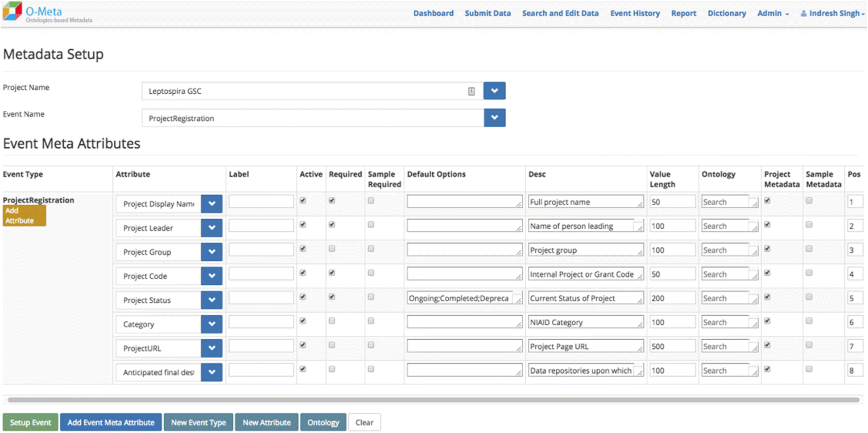868x433 pixels.
Task: Click Default Options field for Project Leader row
Action: point(464,225)
